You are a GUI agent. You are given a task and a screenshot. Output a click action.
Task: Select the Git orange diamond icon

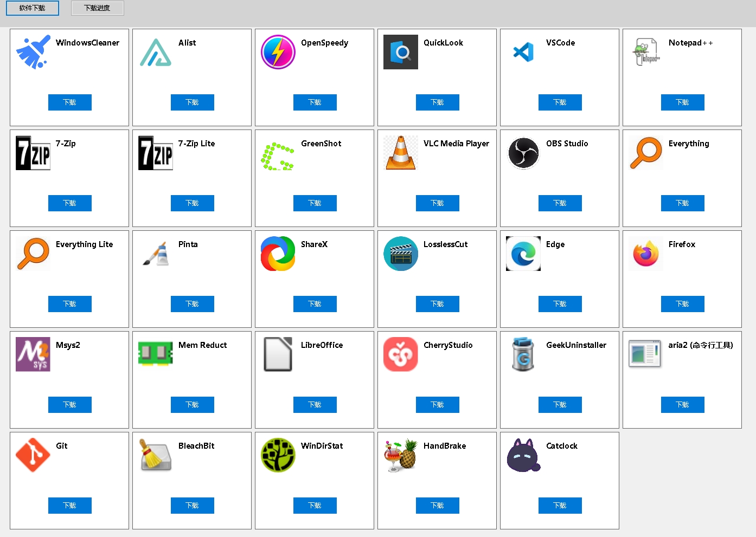click(33, 455)
